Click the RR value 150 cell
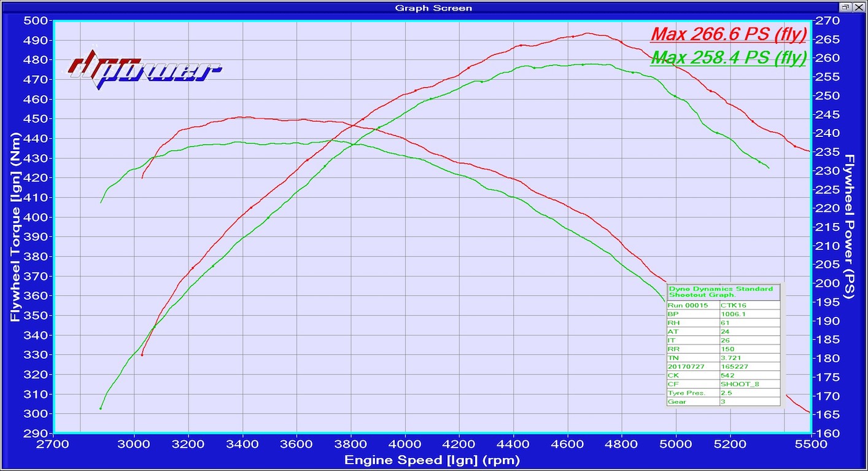The image size is (868, 471). (749, 349)
